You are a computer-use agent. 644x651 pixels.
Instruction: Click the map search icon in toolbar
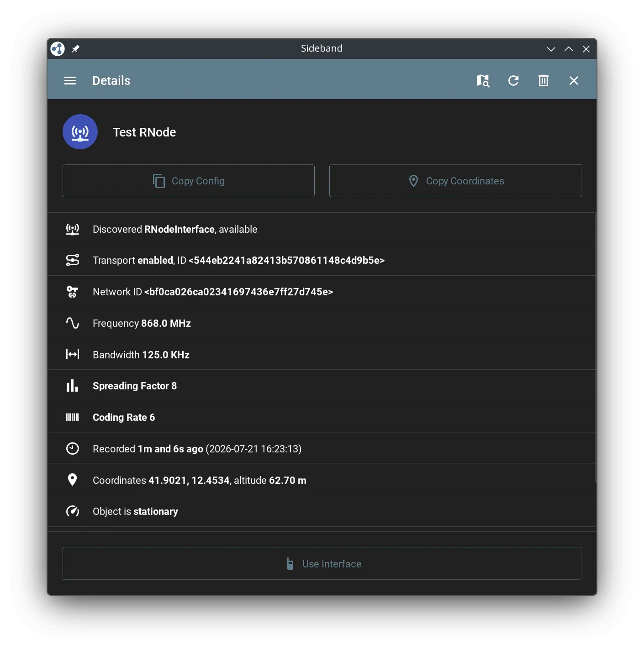[483, 81]
